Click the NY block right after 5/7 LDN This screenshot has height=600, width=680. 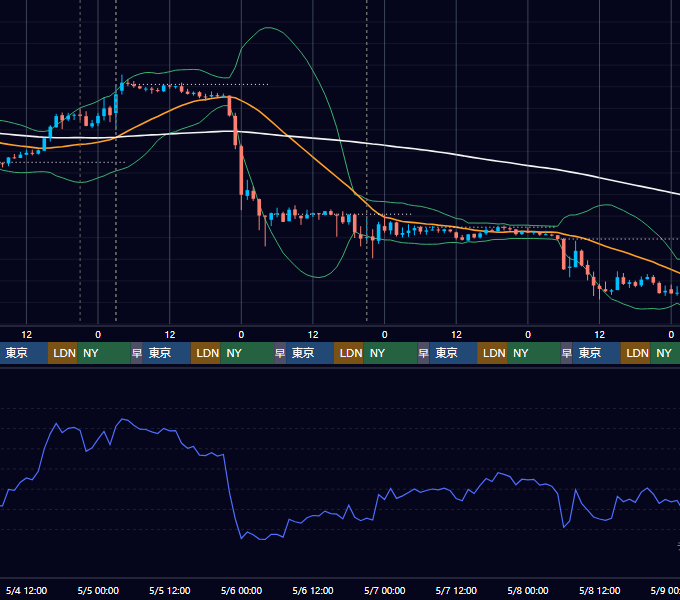pos(534,353)
